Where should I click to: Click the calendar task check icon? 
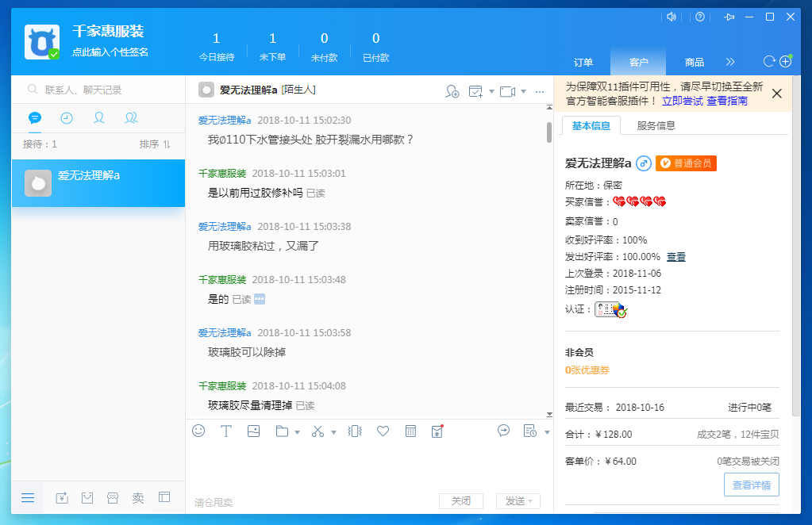[x=475, y=91]
